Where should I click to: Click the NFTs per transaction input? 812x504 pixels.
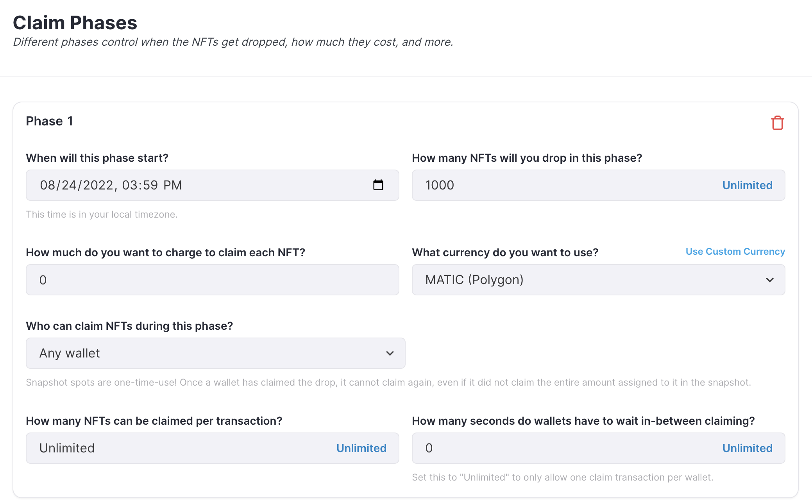[176, 448]
